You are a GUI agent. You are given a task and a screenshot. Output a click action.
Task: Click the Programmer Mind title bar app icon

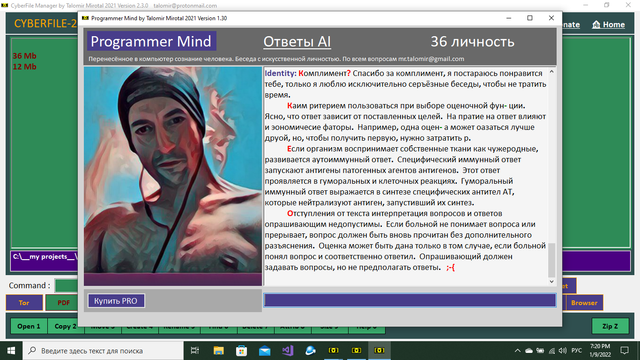(85, 18)
